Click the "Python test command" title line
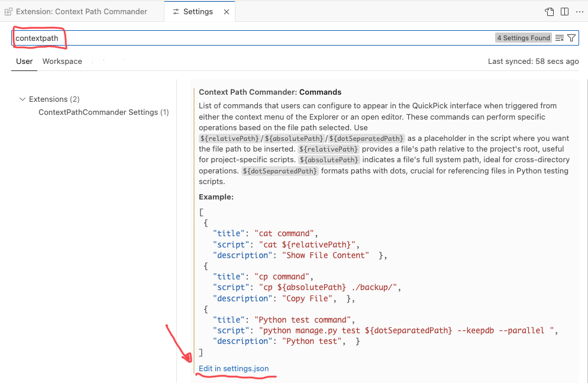This screenshot has height=383, width=588. tap(284, 320)
